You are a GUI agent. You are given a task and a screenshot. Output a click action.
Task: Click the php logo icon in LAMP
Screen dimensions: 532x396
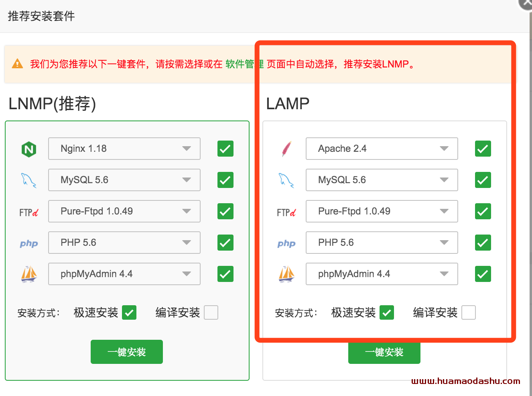pyautogui.click(x=286, y=243)
